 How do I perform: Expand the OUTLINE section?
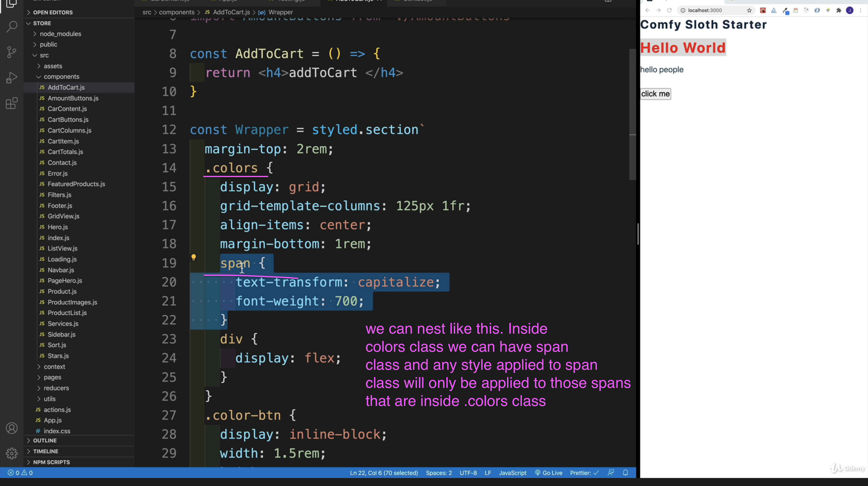(45, 440)
